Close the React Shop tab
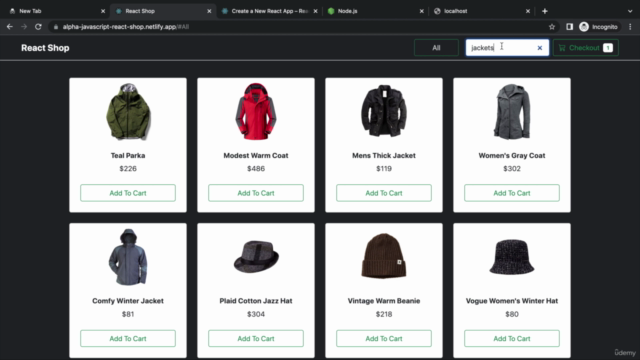The width and height of the screenshot is (640, 360). pyautogui.click(x=209, y=11)
